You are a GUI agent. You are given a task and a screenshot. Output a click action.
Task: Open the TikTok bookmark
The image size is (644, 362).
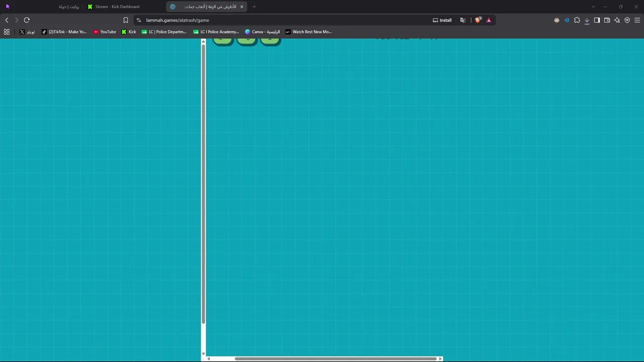point(64,32)
